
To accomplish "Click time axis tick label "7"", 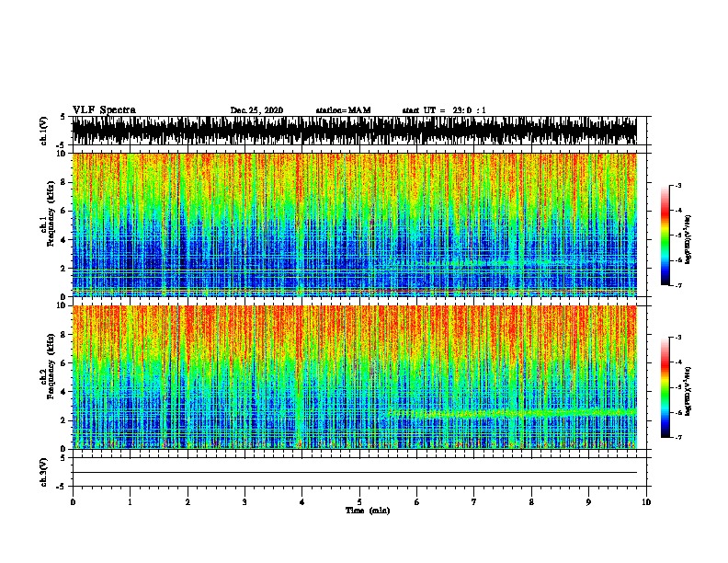I will click(x=474, y=501).
